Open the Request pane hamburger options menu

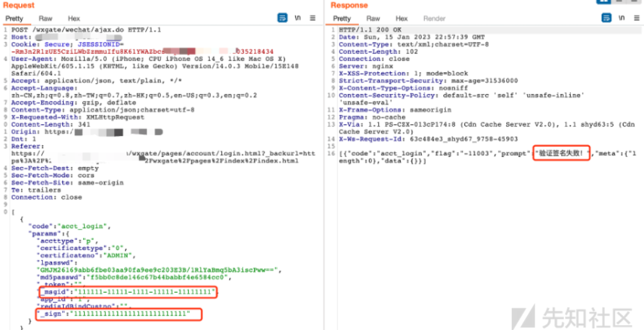pos(312,18)
